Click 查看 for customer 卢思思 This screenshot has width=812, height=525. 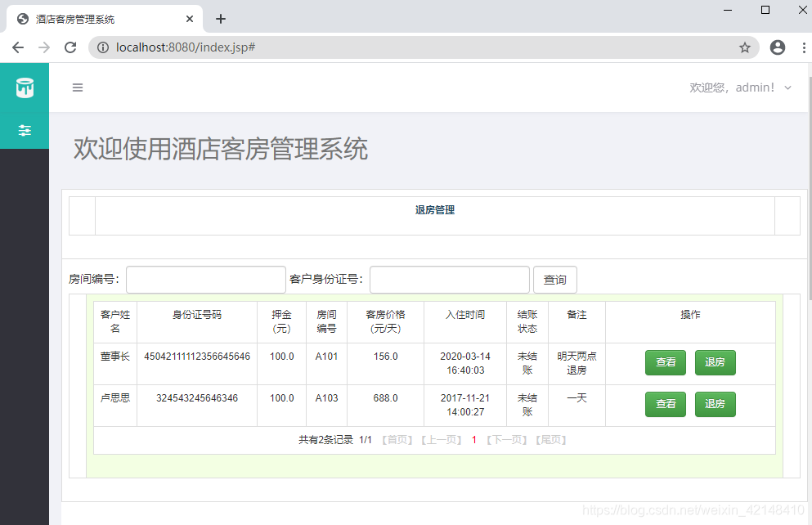click(x=666, y=404)
